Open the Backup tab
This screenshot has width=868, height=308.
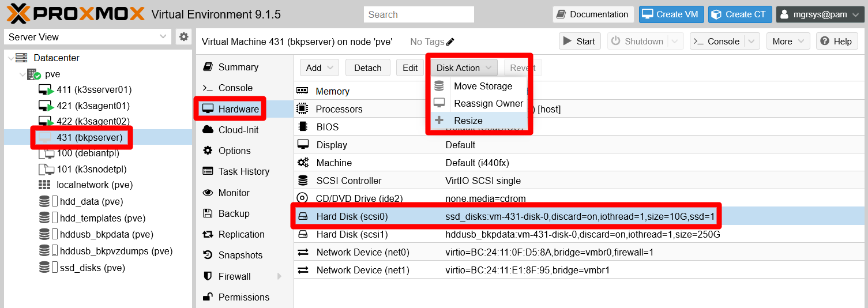click(245, 213)
